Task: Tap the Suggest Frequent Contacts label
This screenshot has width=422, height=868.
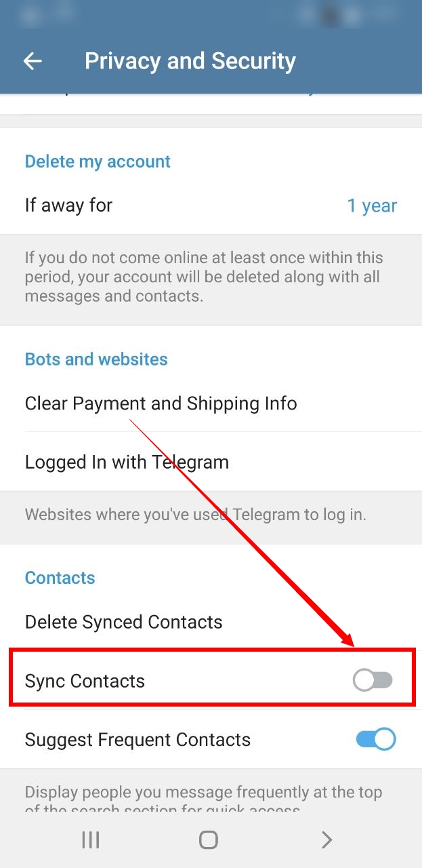Action: pos(138,740)
